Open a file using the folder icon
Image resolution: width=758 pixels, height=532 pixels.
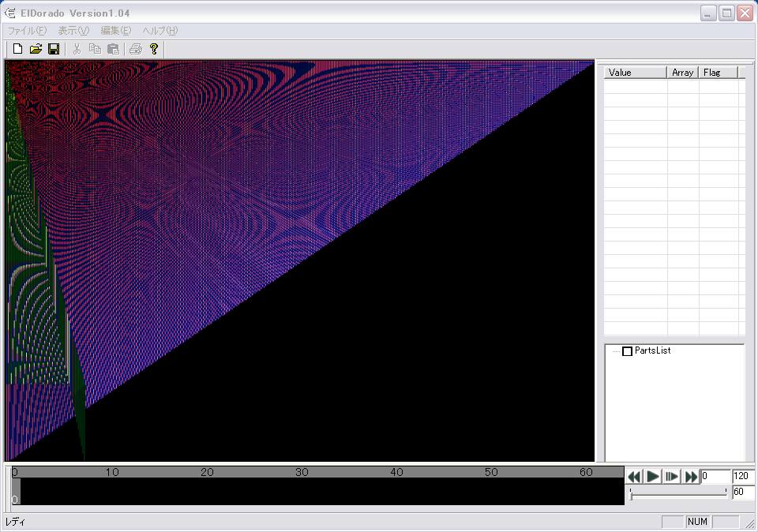click(x=36, y=49)
